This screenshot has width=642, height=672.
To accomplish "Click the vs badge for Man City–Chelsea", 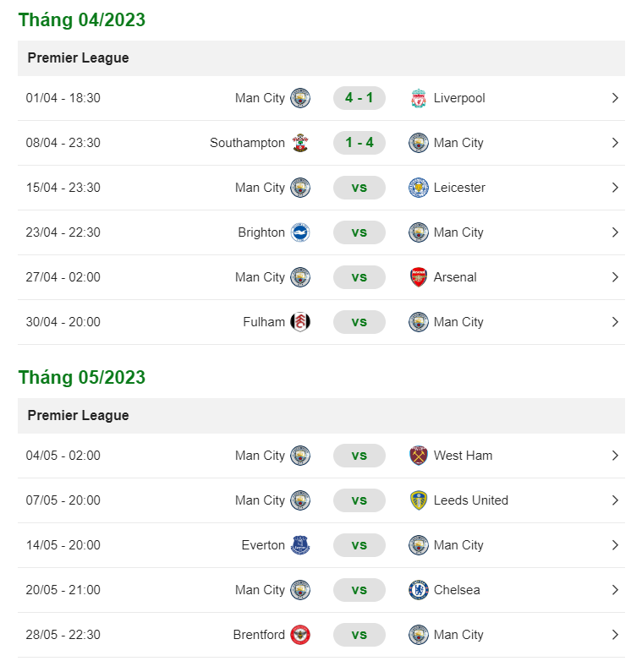I will [359, 590].
